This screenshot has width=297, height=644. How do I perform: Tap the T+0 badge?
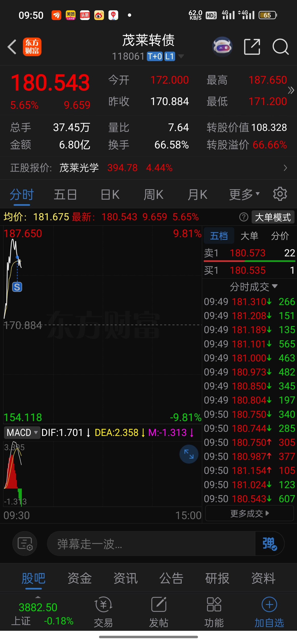tap(155, 56)
